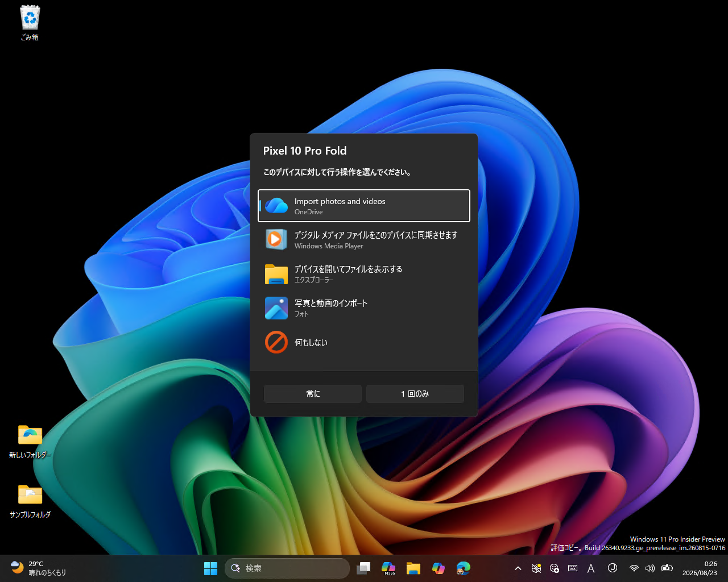Screen dimensions: 728x582
Task: Select the サンプルフォルダ desktop folder
Action: coord(30,501)
